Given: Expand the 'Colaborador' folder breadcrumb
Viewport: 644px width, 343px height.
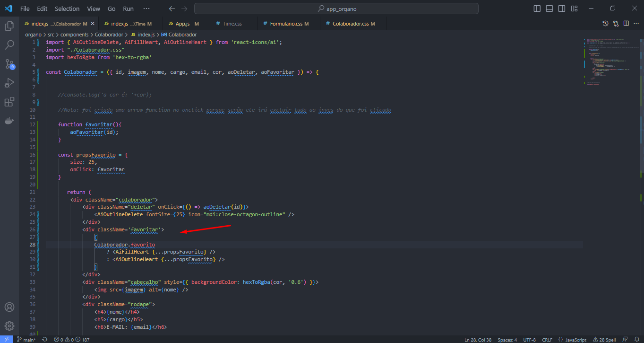Looking at the screenshot, I should click(109, 35).
